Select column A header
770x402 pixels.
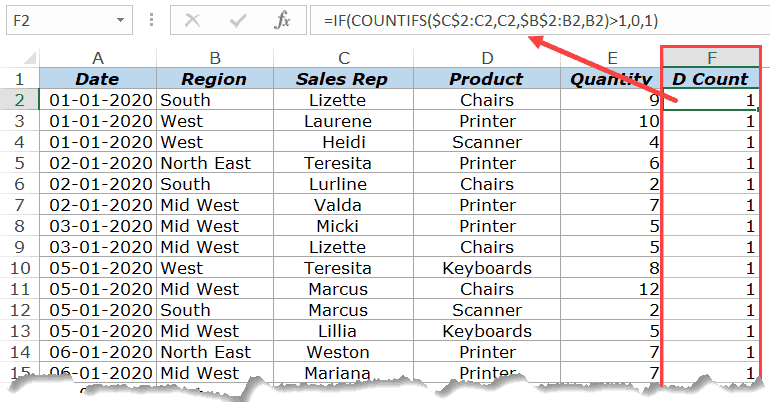97,57
